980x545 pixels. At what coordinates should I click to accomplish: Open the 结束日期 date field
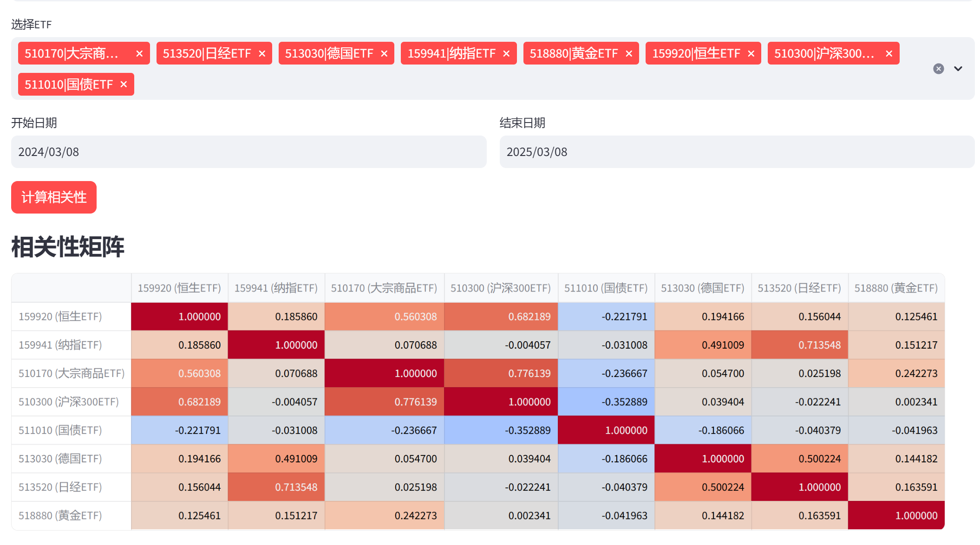[737, 152]
